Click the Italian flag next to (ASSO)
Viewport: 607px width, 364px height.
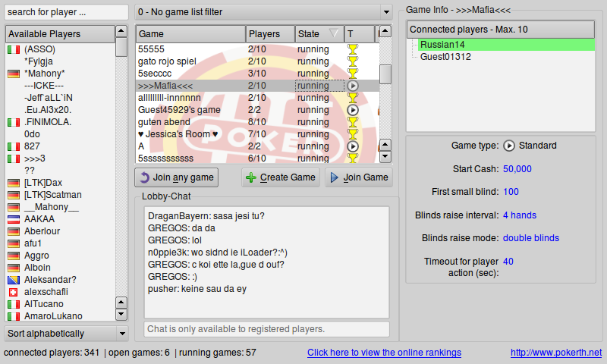(13, 49)
